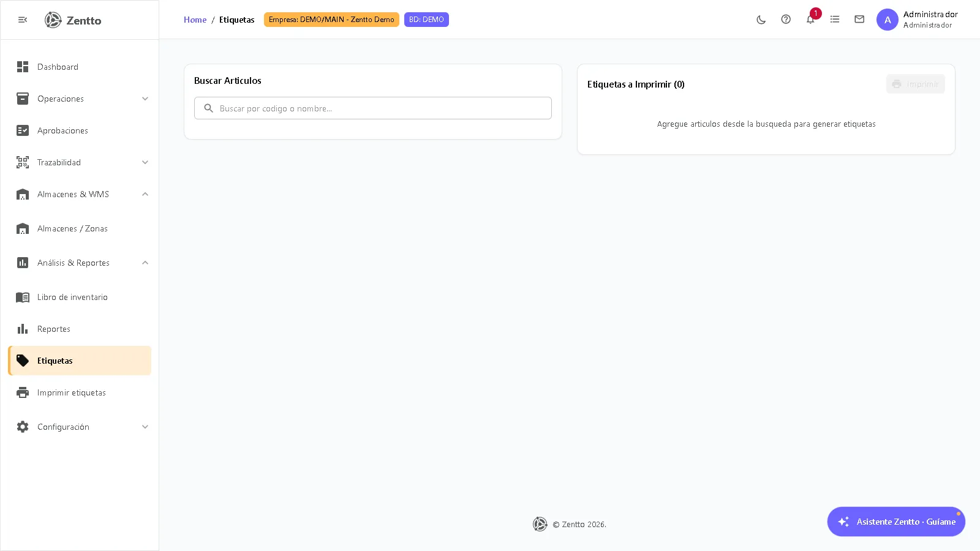The width and height of the screenshot is (980, 551).
Task: Click the Etiquetas a Imprimir (0) heading
Action: (x=636, y=84)
